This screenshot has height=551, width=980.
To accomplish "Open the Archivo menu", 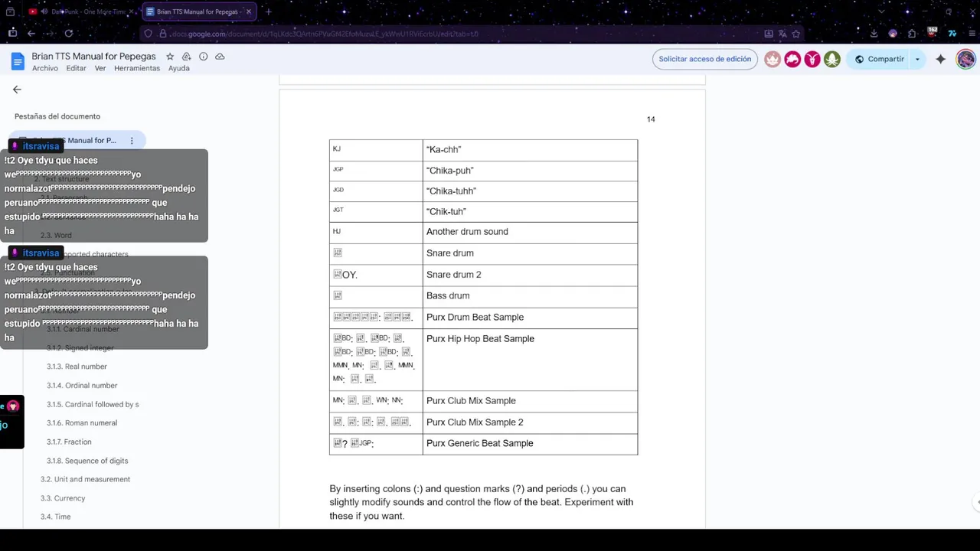I will click(x=45, y=68).
